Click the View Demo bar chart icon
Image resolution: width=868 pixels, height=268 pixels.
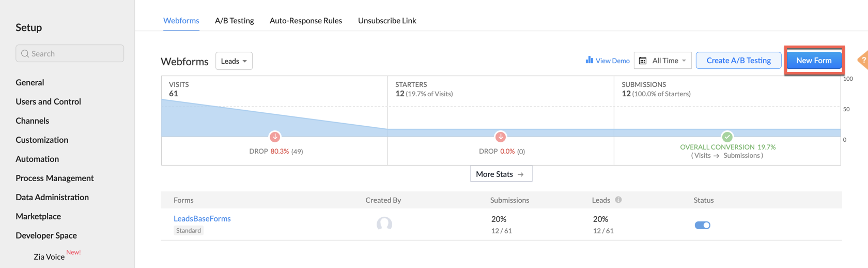point(589,60)
